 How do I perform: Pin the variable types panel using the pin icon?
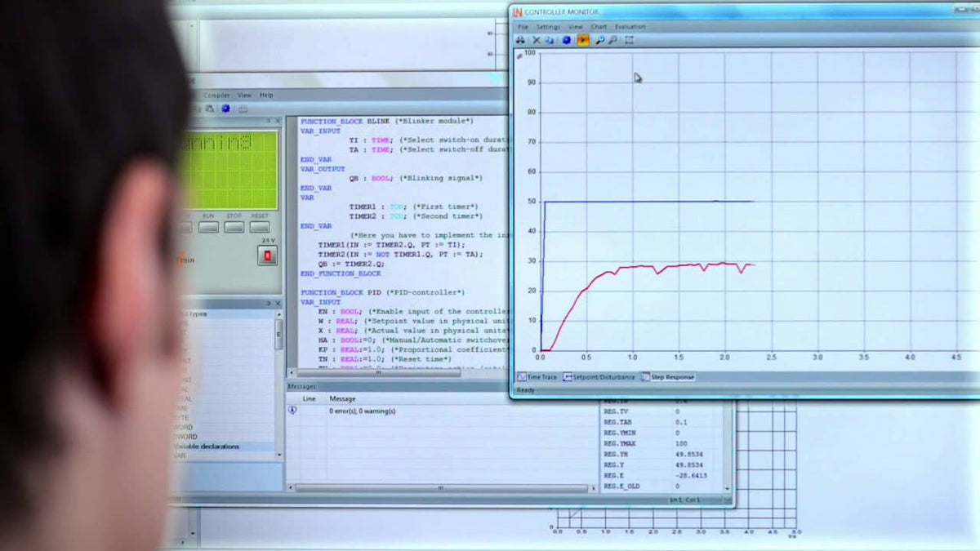(x=269, y=304)
